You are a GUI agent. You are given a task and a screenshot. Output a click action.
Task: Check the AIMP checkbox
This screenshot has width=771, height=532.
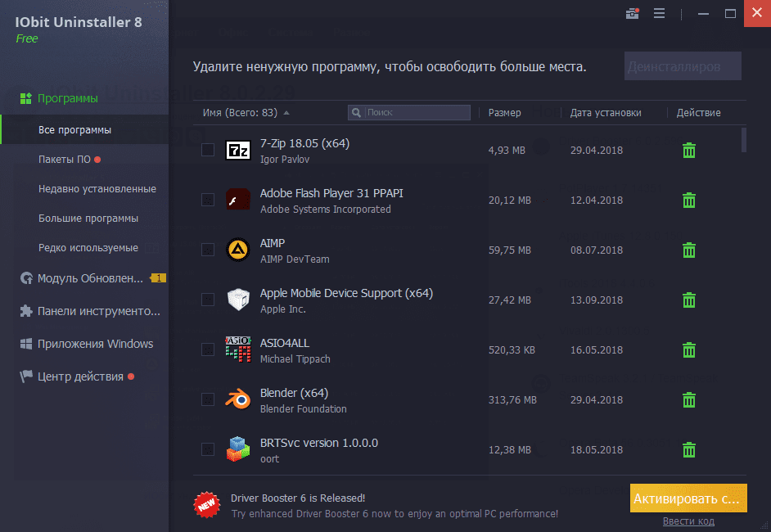208,250
